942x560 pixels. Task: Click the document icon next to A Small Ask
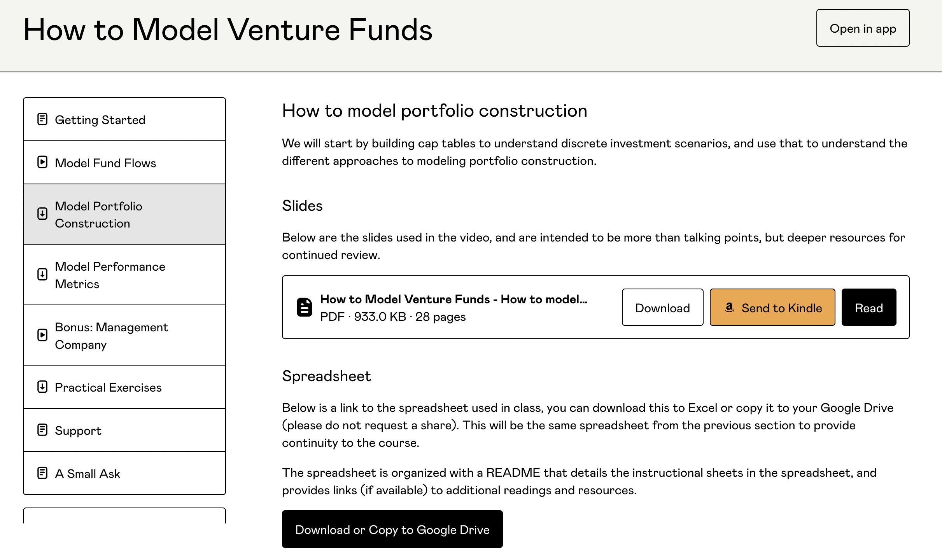42,472
